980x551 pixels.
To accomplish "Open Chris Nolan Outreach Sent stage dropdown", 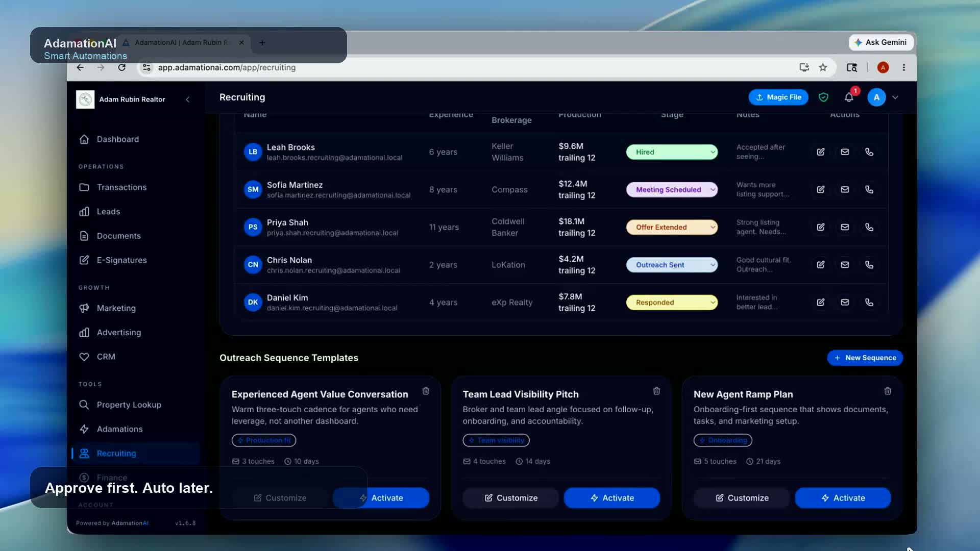I will [672, 265].
